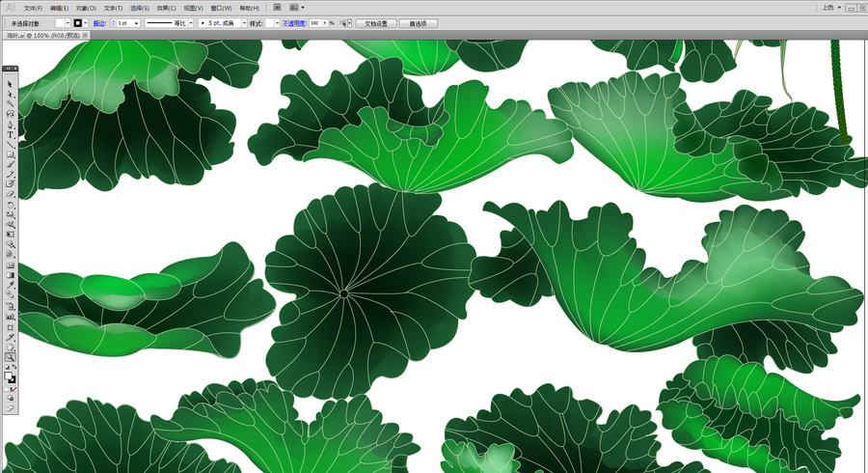Select the Rectangle tool

[10, 154]
